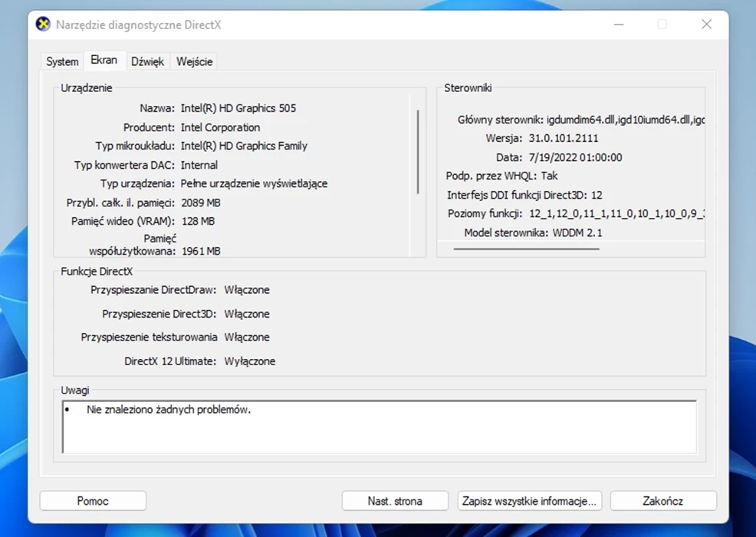The image size is (756, 537).
Task: Click DirectX 12 Ultimate status Wyłączone
Action: pyautogui.click(x=250, y=361)
